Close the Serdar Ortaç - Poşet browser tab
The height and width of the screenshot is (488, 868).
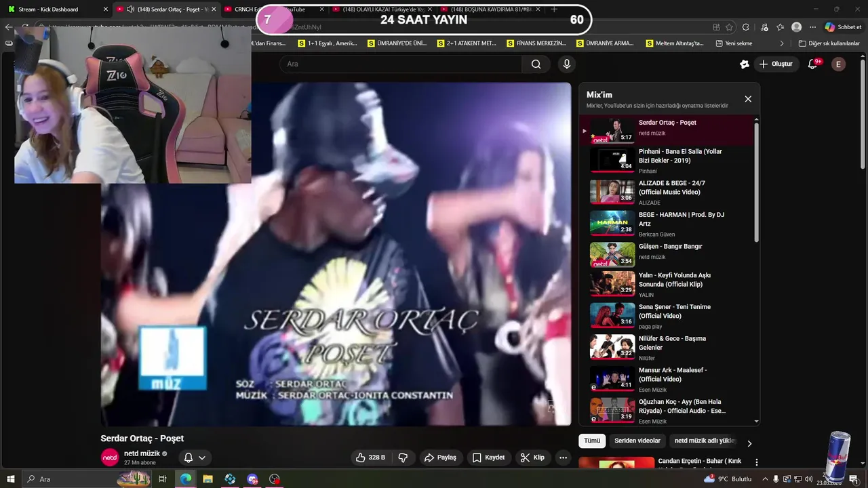[x=214, y=9]
